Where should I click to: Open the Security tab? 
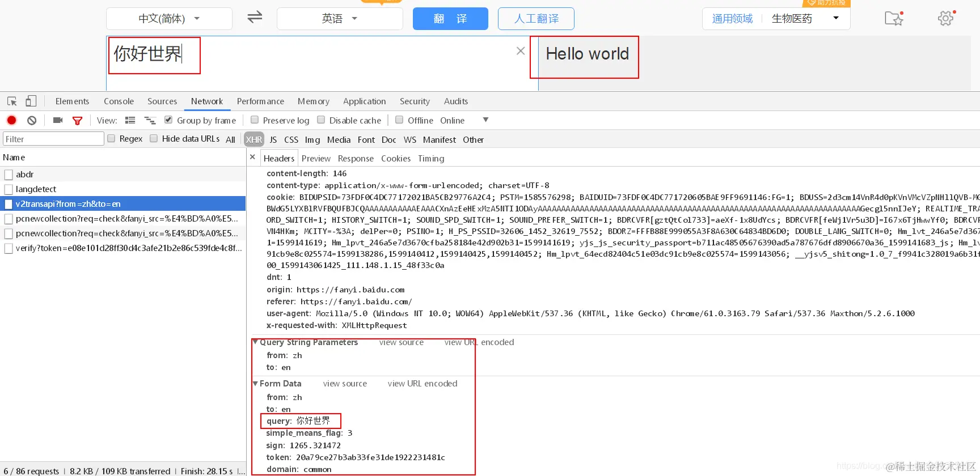(415, 101)
